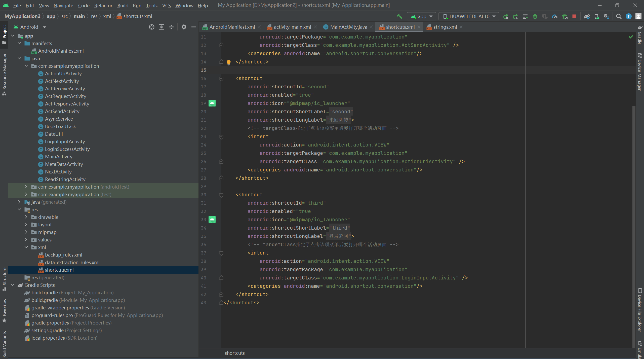Image resolution: width=644 pixels, height=359 pixels.
Task: Toggle the Resource Manager side panel
Action: (4, 74)
